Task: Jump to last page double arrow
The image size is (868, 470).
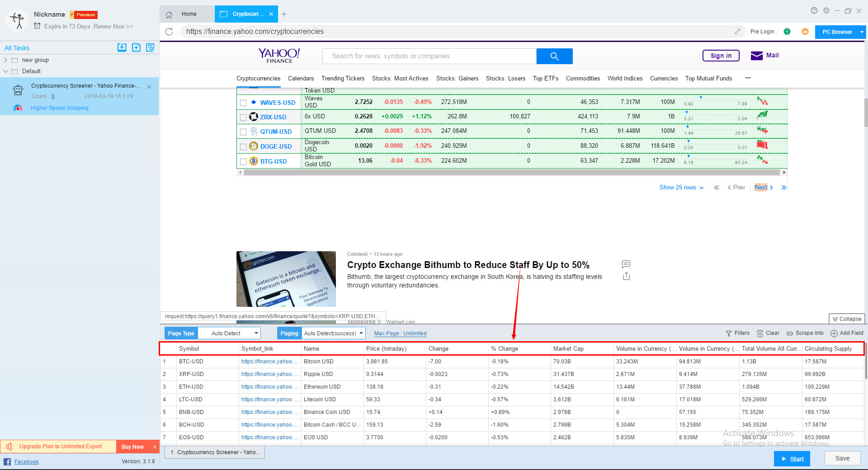Action: (784, 188)
